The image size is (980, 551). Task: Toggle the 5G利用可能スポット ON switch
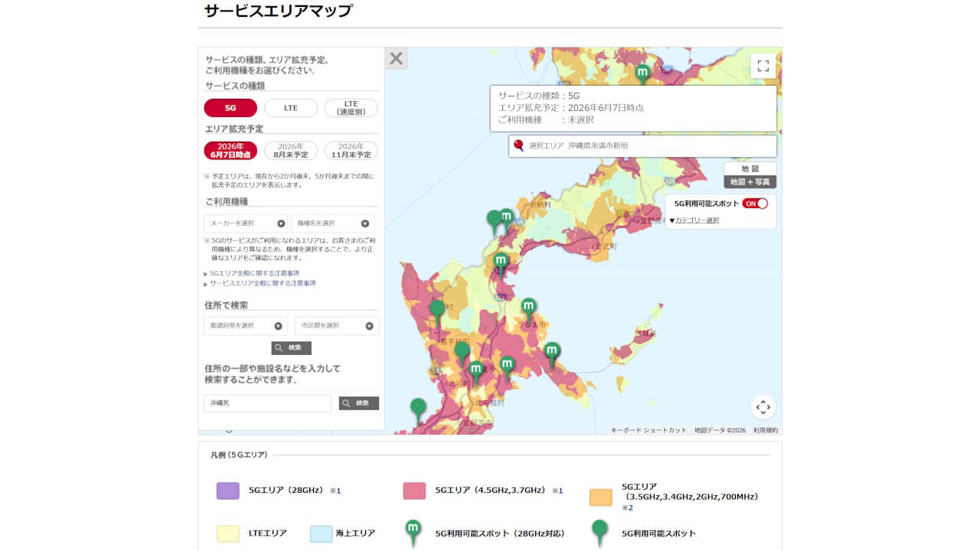click(x=755, y=204)
